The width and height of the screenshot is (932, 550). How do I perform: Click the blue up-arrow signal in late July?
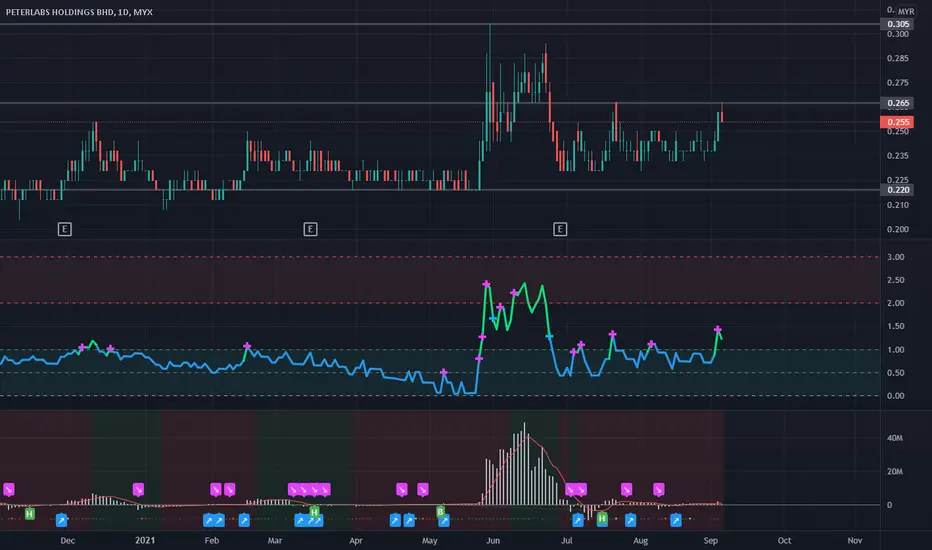pos(630,520)
